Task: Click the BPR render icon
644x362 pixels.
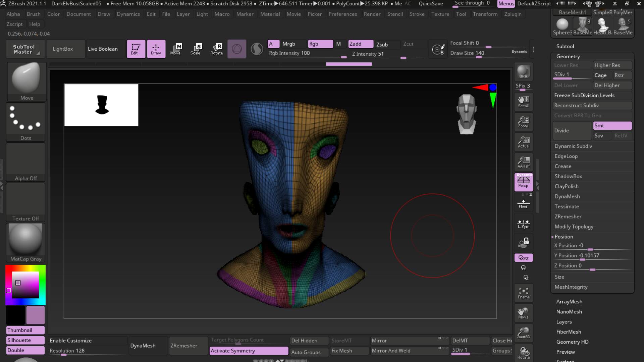Action: 523,72
